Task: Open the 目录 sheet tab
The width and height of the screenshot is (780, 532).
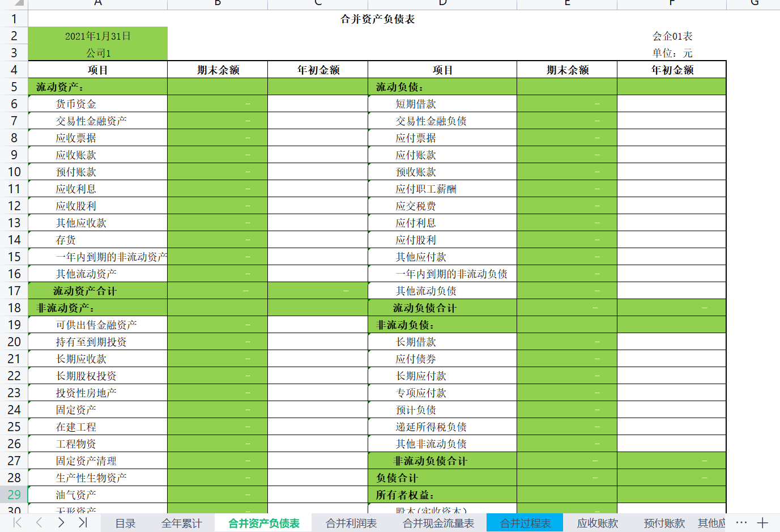Action: coord(125,523)
